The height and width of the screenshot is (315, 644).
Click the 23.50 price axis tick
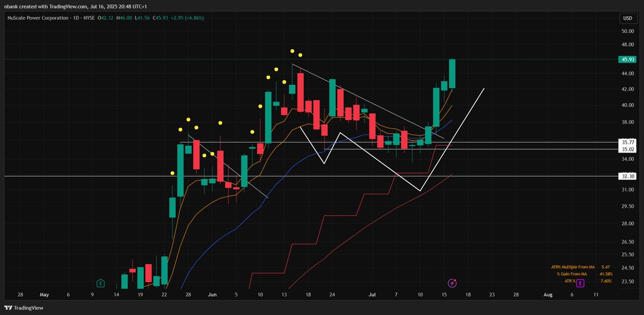tap(627, 281)
